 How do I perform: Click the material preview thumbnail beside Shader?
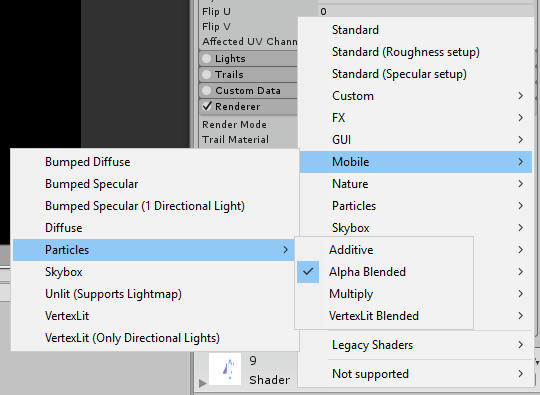(x=225, y=369)
